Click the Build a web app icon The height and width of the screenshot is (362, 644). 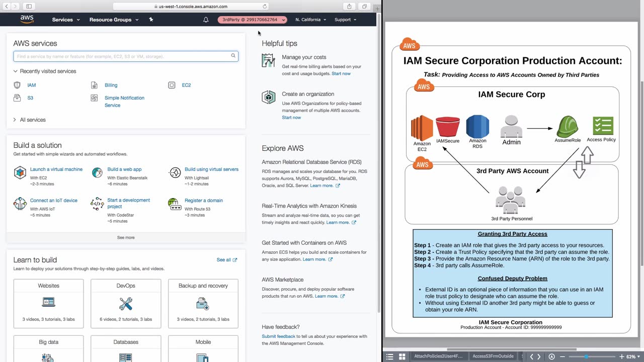[x=97, y=173]
